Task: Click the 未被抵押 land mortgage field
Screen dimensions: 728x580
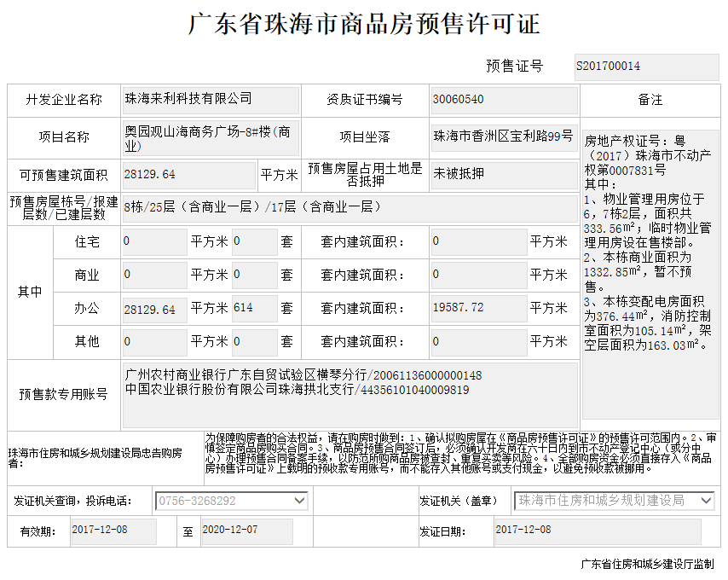Action: 503,174
